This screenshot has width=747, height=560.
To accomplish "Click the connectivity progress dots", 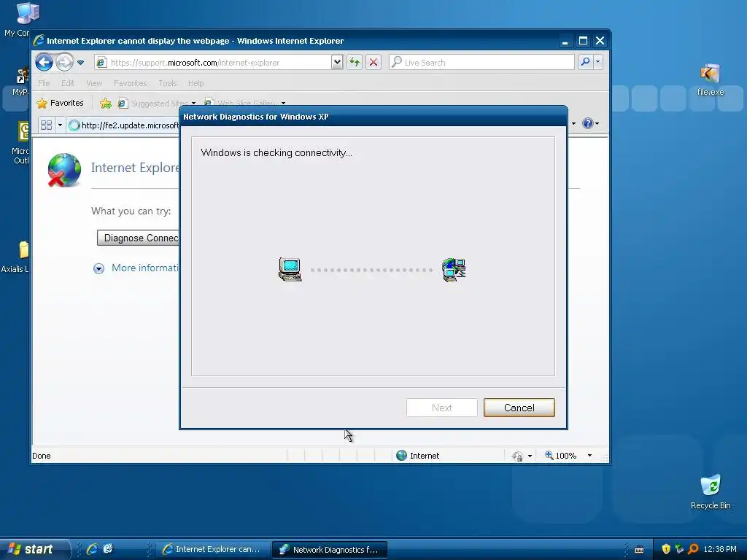I will click(371, 270).
